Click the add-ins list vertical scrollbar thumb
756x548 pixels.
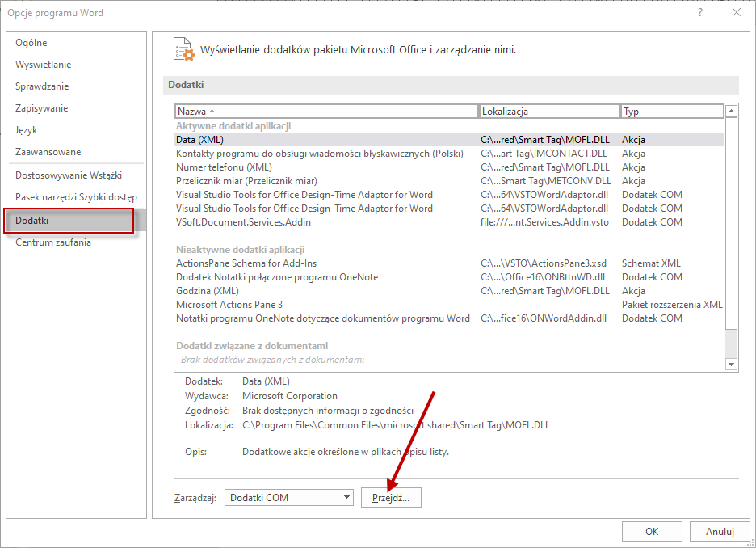tap(732, 223)
